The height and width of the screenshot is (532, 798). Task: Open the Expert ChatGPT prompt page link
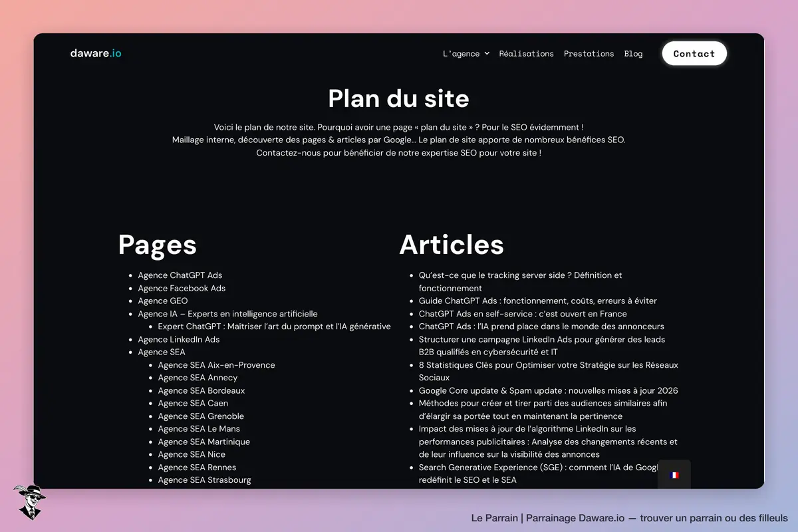coord(274,327)
